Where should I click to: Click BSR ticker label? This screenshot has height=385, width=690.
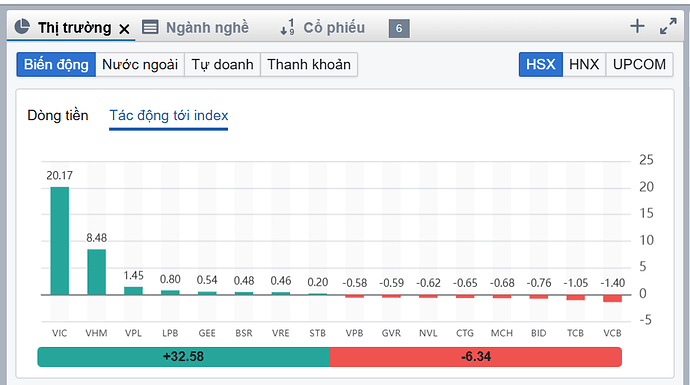(244, 333)
